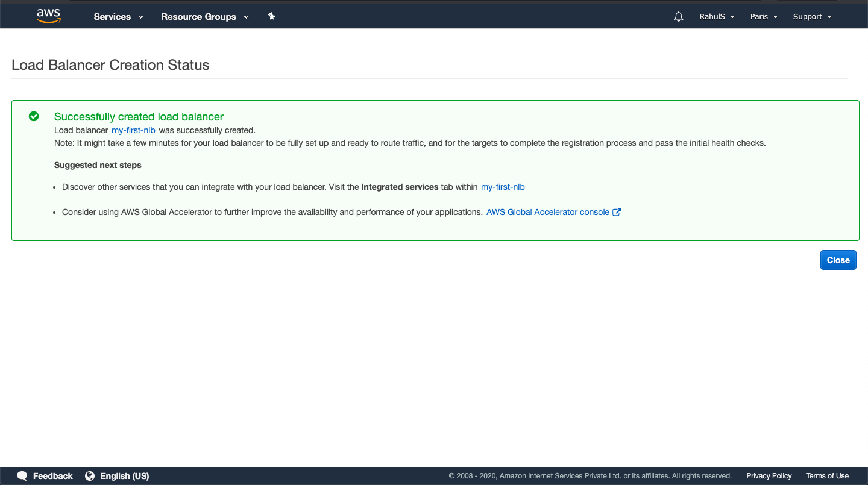Image resolution: width=868 pixels, height=485 pixels.
Task: Click the chevron next to Support
Action: click(830, 17)
